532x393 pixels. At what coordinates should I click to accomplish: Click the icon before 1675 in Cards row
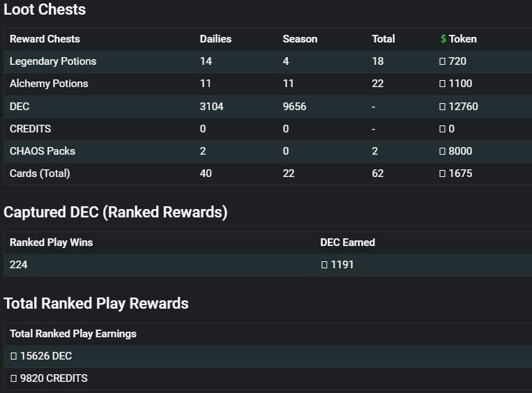[442, 174]
